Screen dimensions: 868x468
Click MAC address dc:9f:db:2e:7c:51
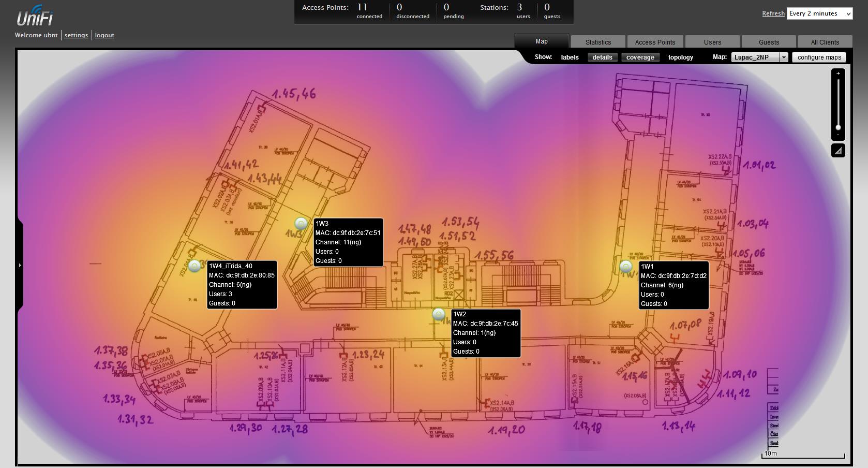point(348,233)
